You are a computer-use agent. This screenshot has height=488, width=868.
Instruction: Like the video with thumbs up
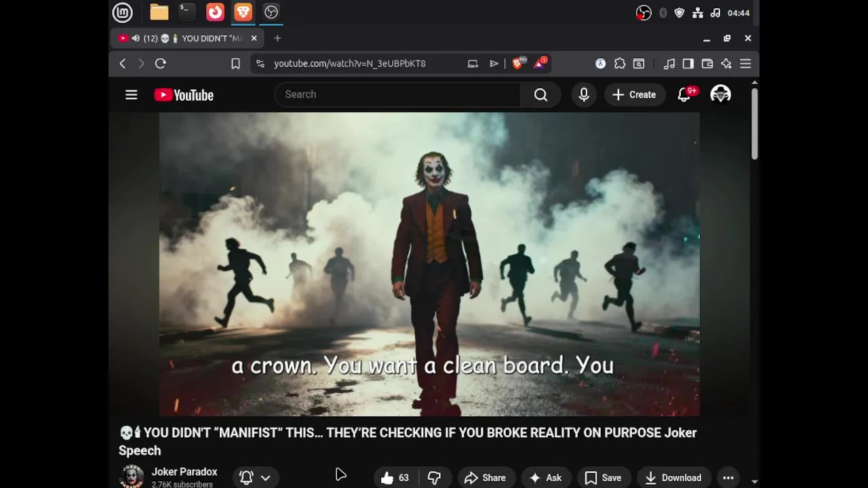[x=395, y=478]
